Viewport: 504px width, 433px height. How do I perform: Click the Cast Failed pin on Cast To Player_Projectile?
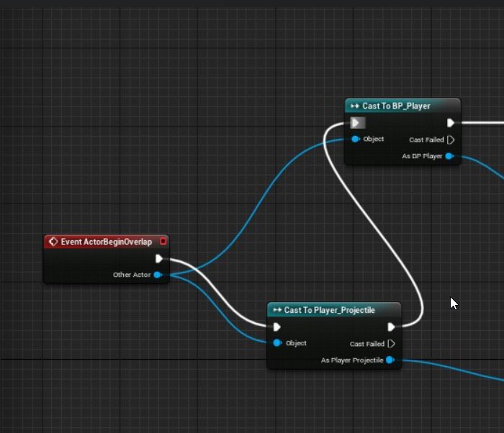(392, 344)
